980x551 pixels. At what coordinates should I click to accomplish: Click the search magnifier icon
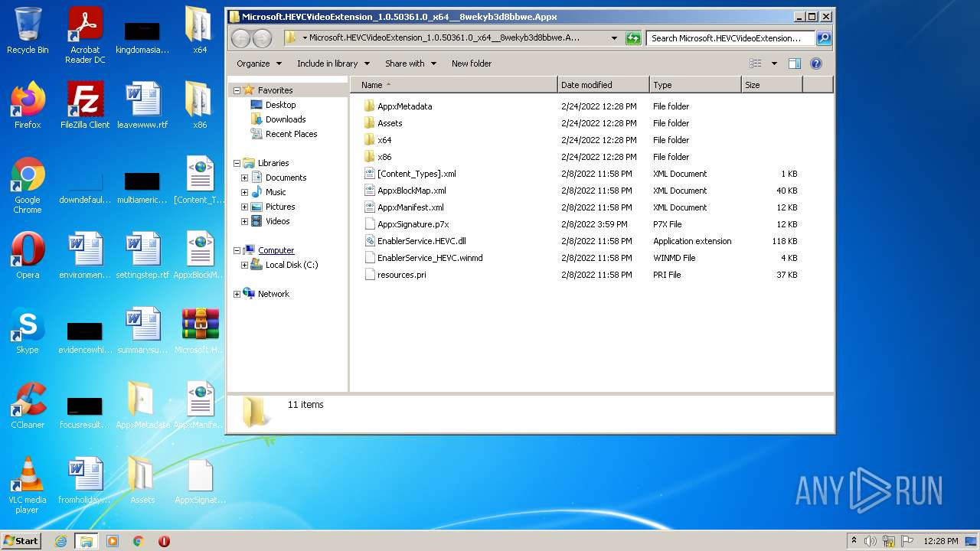click(x=823, y=37)
